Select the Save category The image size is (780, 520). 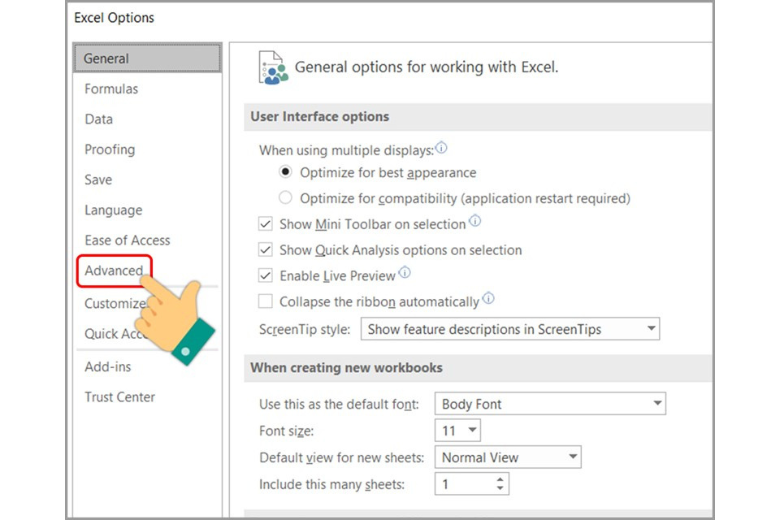point(98,180)
